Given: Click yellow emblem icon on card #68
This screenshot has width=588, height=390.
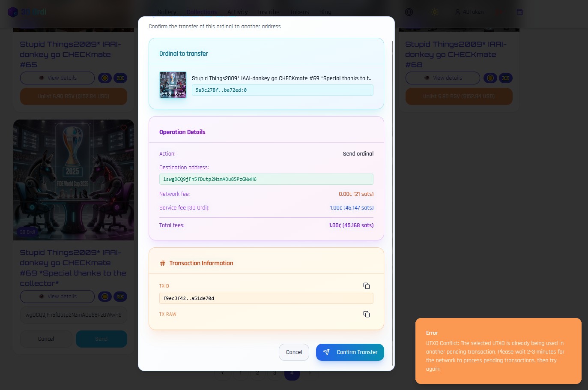Looking at the screenshot, I should click(506, 78).
